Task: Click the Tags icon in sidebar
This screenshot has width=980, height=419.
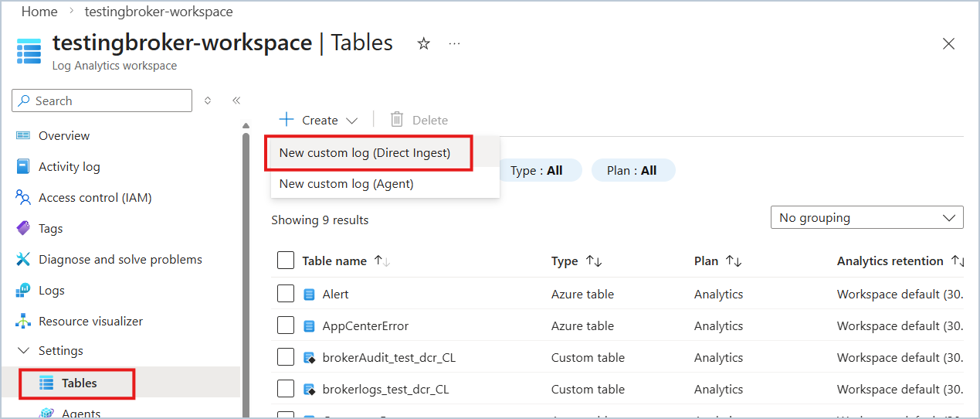Action: tap(23, 228)
